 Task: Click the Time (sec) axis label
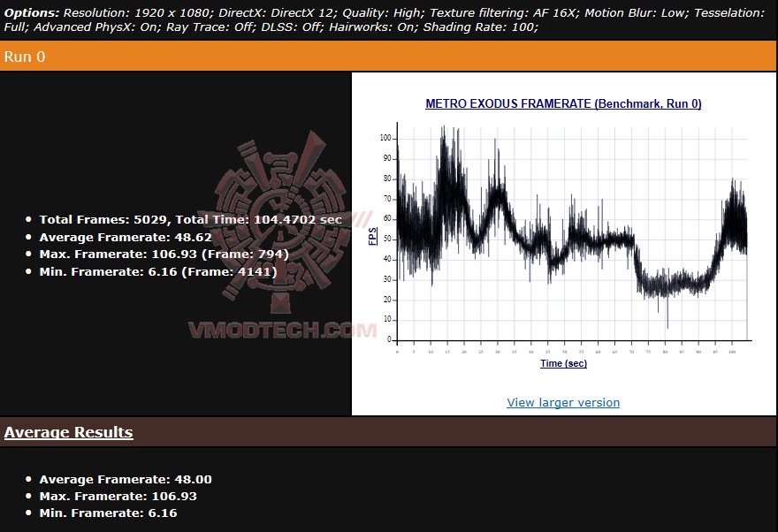pyautogui.click(x=563, y=363)
